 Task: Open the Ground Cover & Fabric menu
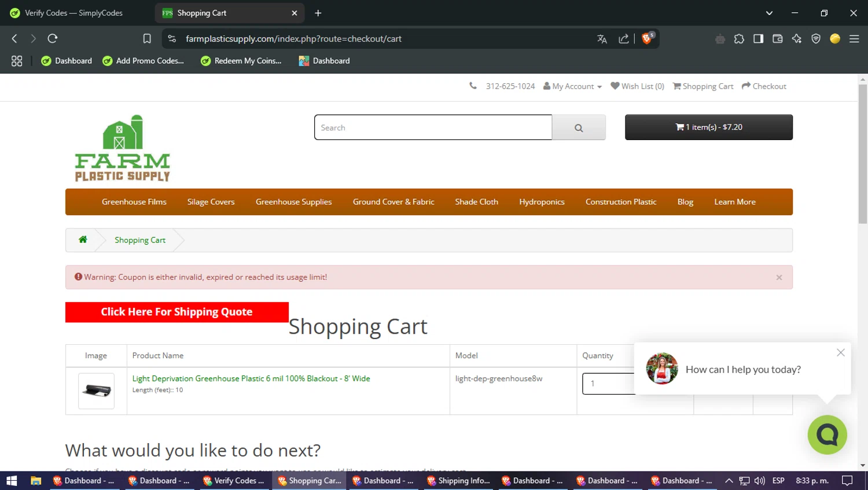393,202
